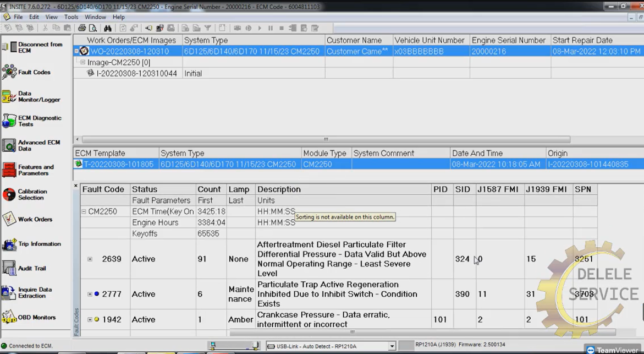This screenshot has width=644, height=354.
Task: Collapse the CM2250 fault group
Action: point(84,212)
